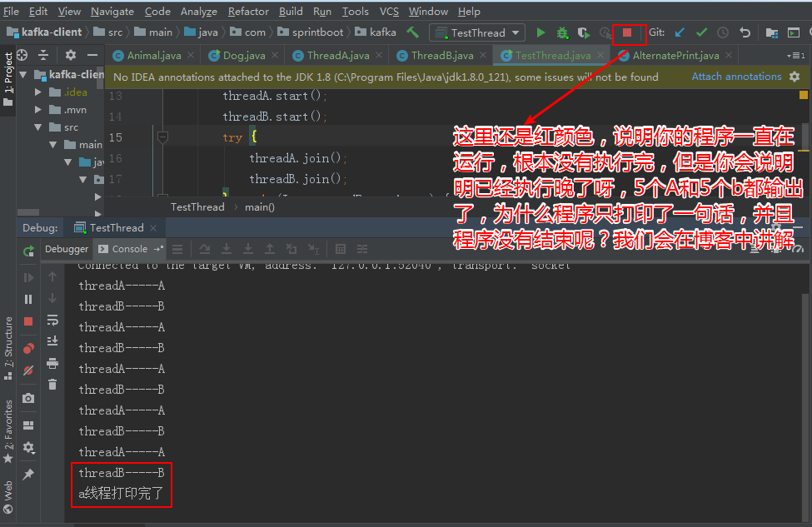Image resolution: width=812 pixels, height=527 pixels.
Task: Click the Git Rollback undo icon
Action: click(x=745, y=32)
